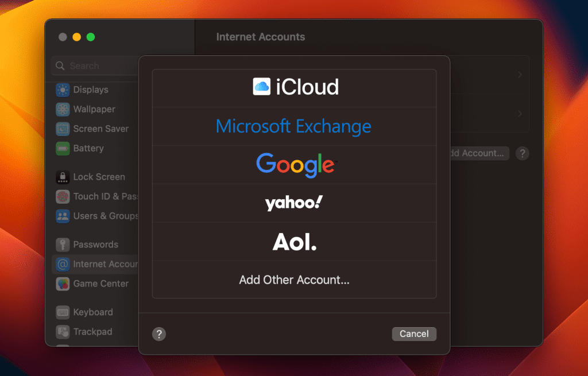Click the Game Center icon
This screenshot has height=376, width=588.
[x=63, y=284]
